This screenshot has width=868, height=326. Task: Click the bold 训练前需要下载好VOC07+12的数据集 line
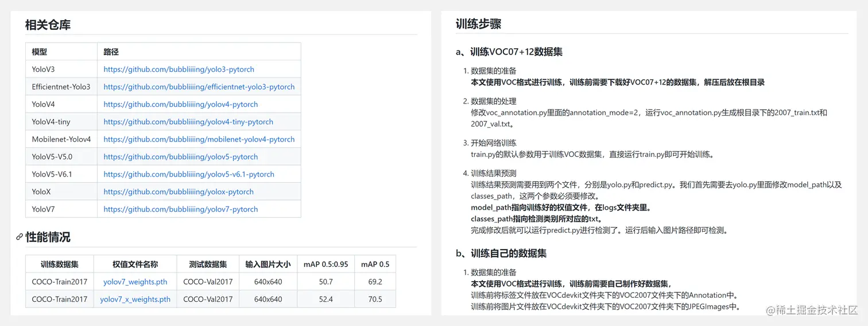tap(617, 82)
